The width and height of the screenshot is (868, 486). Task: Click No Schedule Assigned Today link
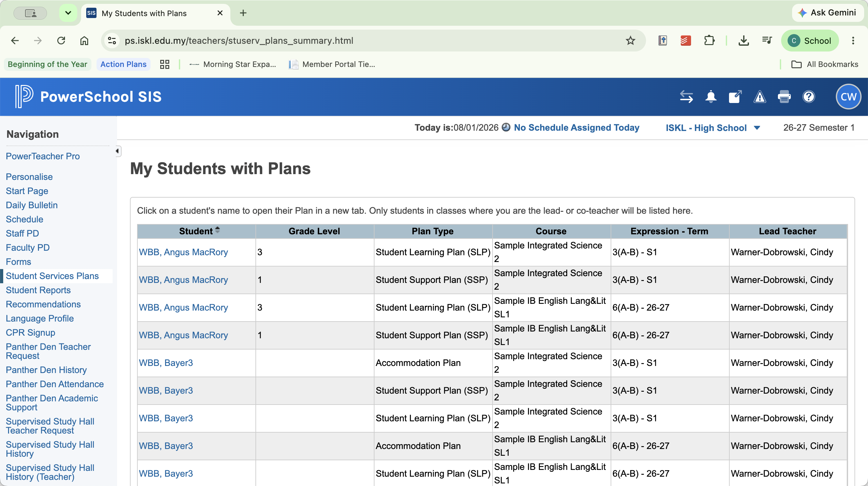[x=577, y=127]
